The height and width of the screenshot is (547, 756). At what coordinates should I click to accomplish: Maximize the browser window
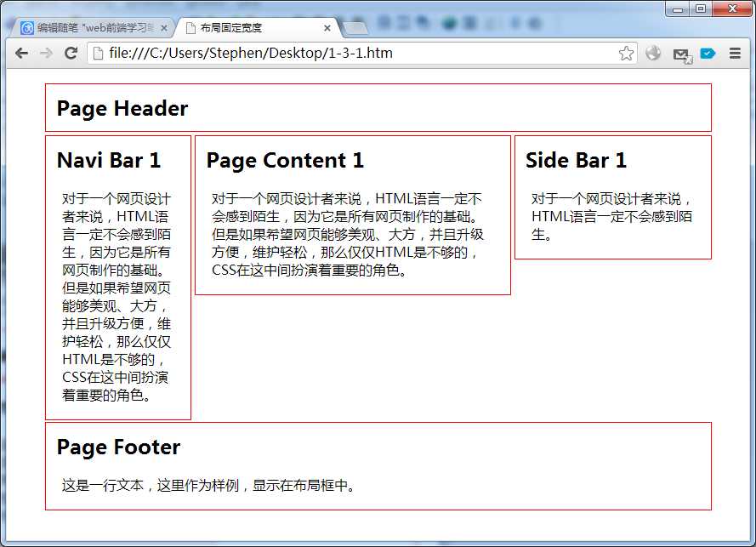pos(701,9)
